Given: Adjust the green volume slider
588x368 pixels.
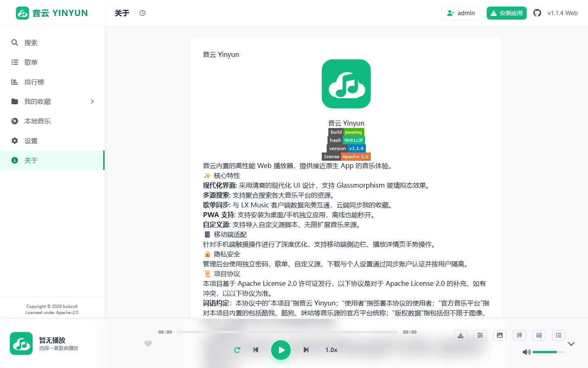Looking at the screenshot, I should (549, 352).
